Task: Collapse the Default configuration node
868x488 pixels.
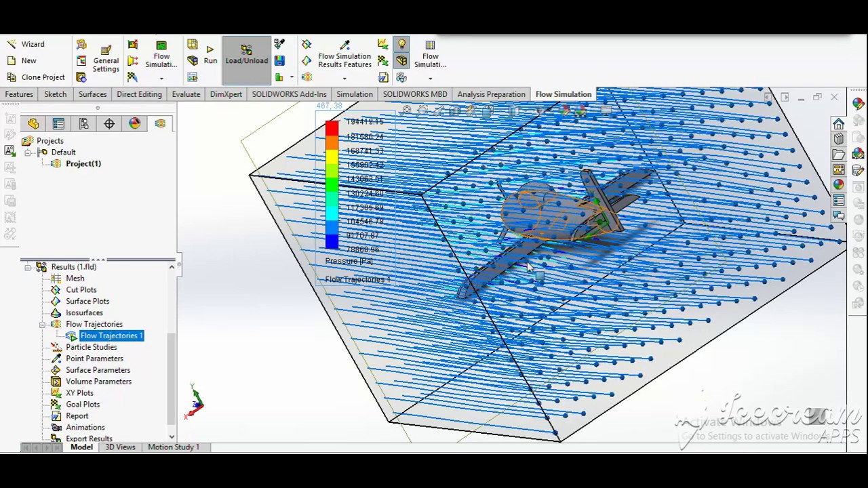Action: (28, 152)
